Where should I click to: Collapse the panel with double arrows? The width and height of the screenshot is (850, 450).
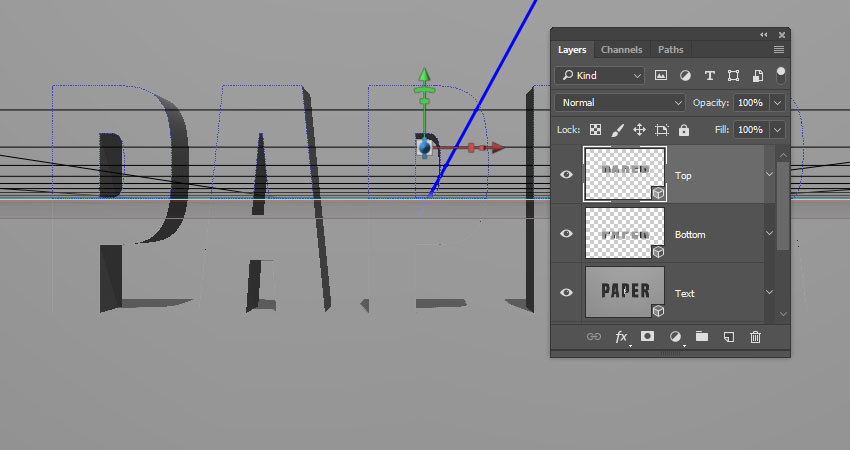pyautogui.click(x=764, y=35)
